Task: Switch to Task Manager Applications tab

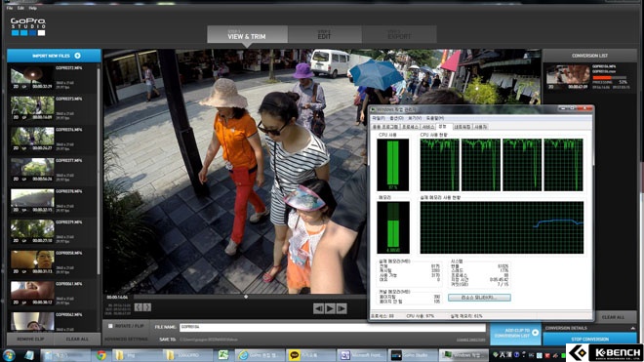Action: 384,127
